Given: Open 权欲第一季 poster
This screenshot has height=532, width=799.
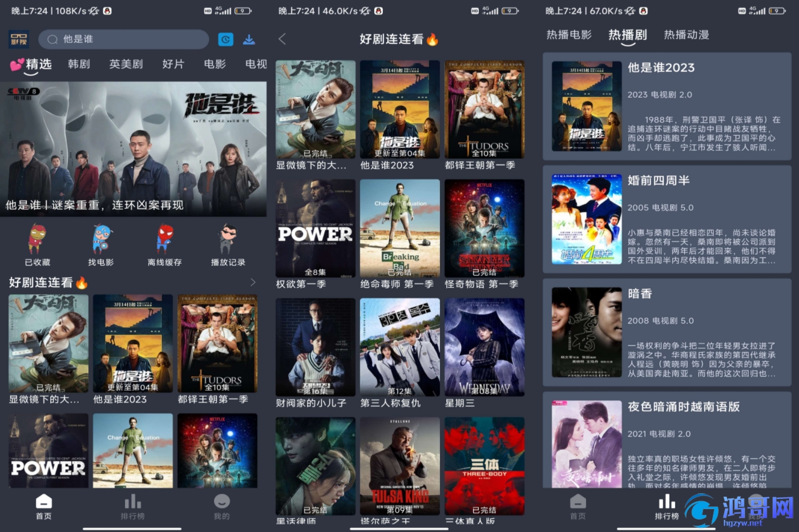Looking at the screenshot, I should pos(316,228).
